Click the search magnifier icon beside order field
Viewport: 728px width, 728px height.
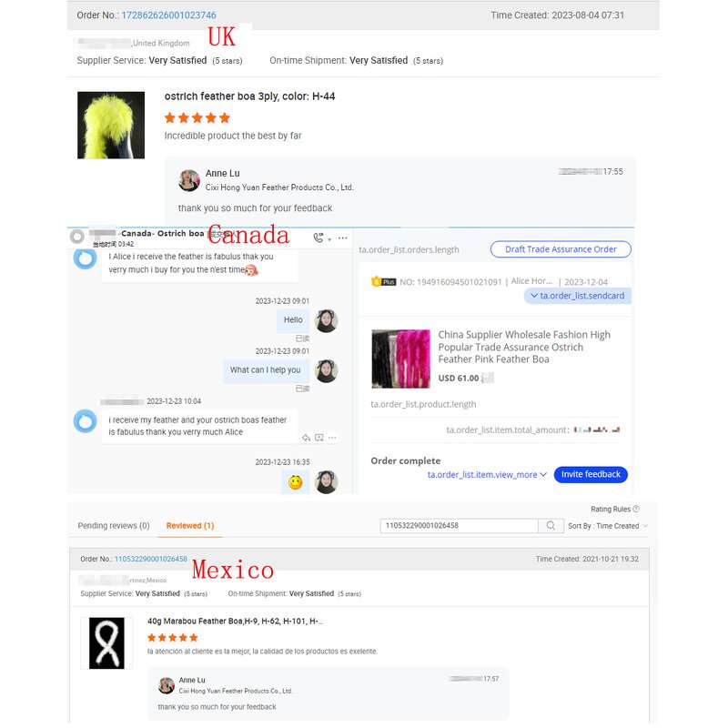click(x=551, y=526)
